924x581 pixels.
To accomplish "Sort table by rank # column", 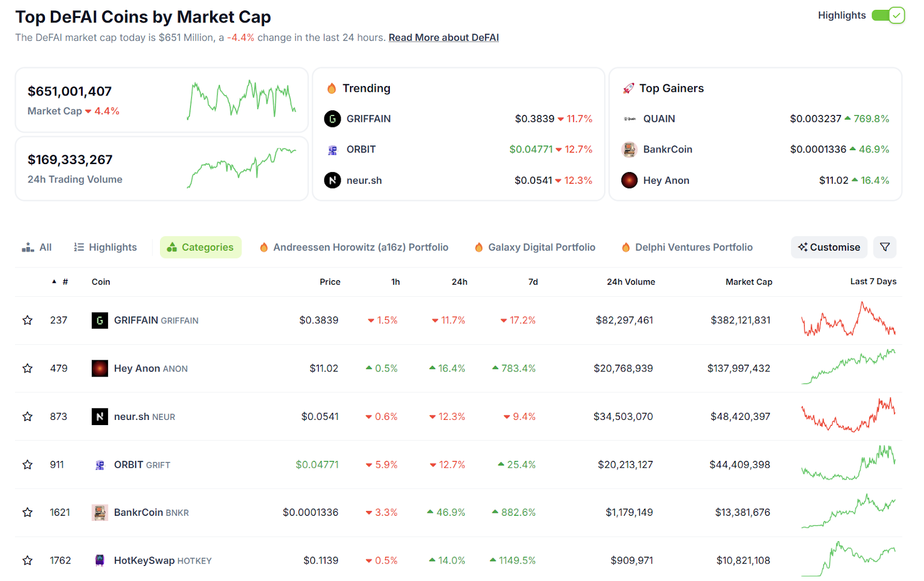I will (60, 282).
